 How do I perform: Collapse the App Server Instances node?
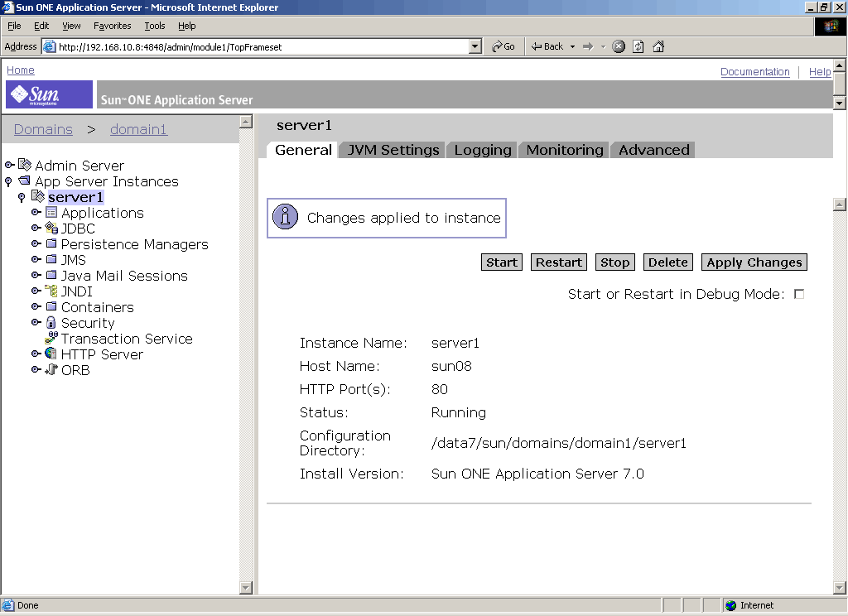[8, 180]
